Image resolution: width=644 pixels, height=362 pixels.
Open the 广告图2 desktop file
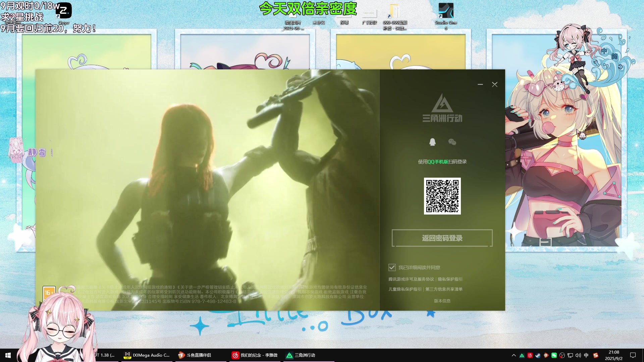pos(369,17)
